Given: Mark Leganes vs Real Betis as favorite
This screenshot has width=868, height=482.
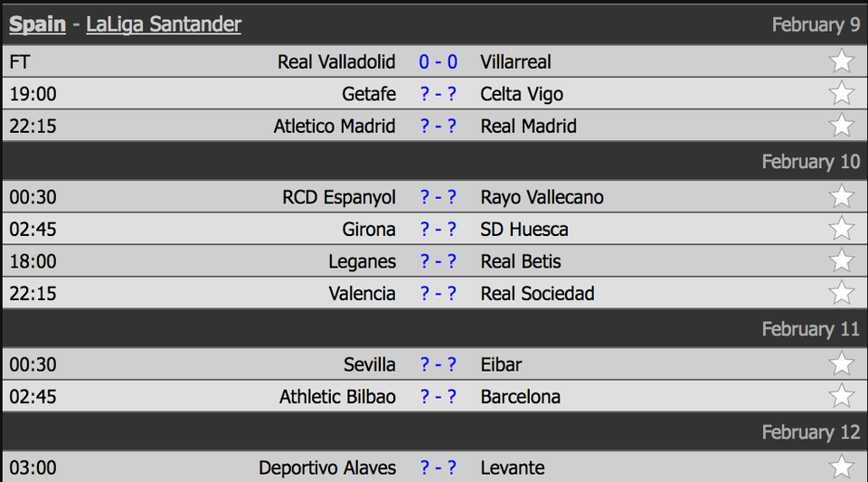Looking at the screenshot, I should pyautogui.click(x=842, y=260).
